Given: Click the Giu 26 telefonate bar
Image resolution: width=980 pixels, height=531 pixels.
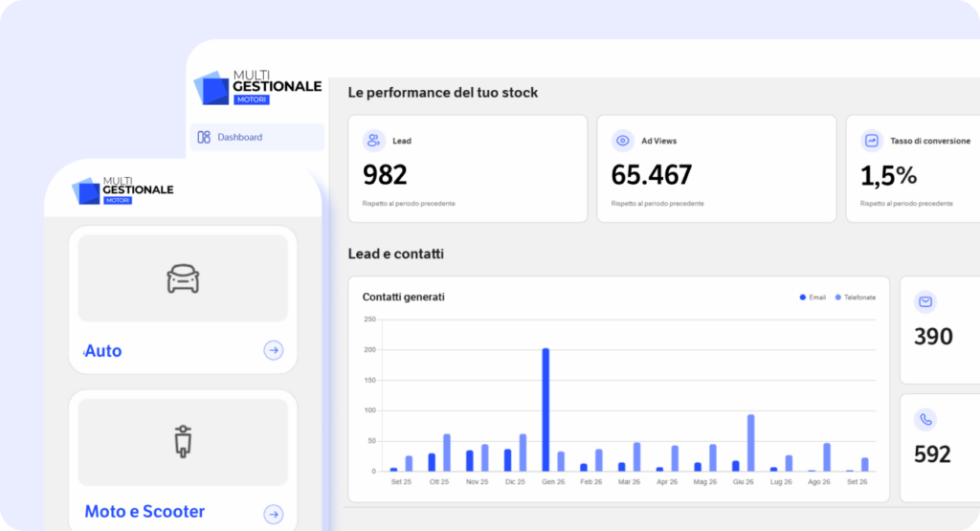Looking at the screenshot, I should pyautogui.click(x=750, y=443).
